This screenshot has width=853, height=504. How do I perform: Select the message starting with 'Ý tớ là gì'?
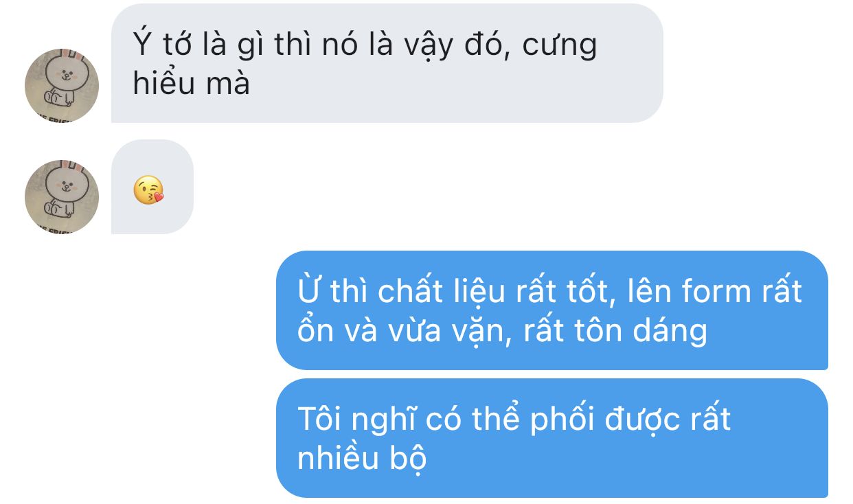pos(387,63)
